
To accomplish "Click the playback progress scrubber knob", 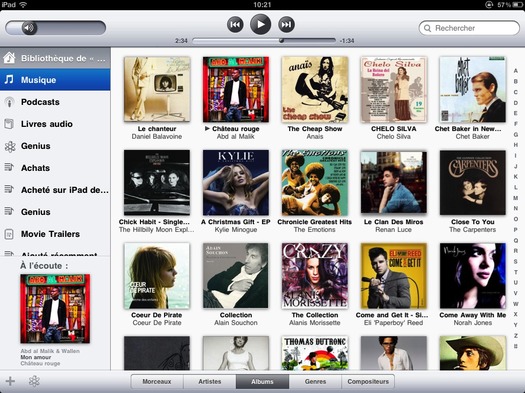I will click(x=282, y=41).
